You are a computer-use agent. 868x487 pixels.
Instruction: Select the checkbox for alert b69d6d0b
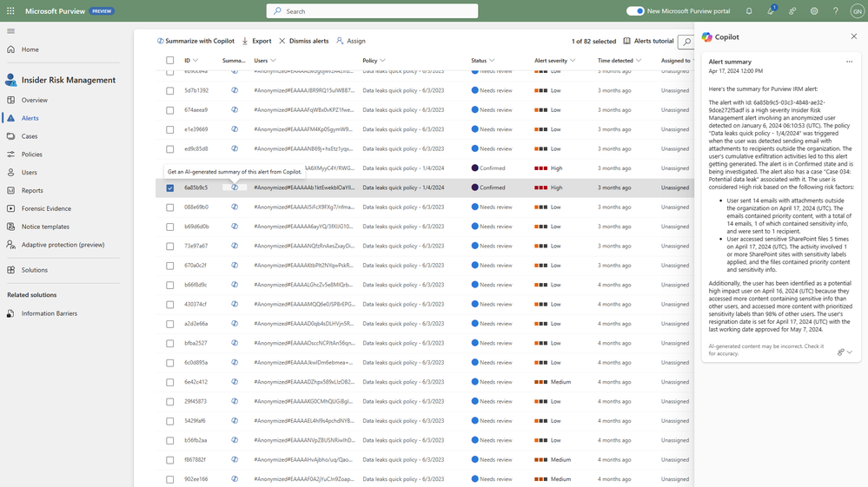(170, 227)
